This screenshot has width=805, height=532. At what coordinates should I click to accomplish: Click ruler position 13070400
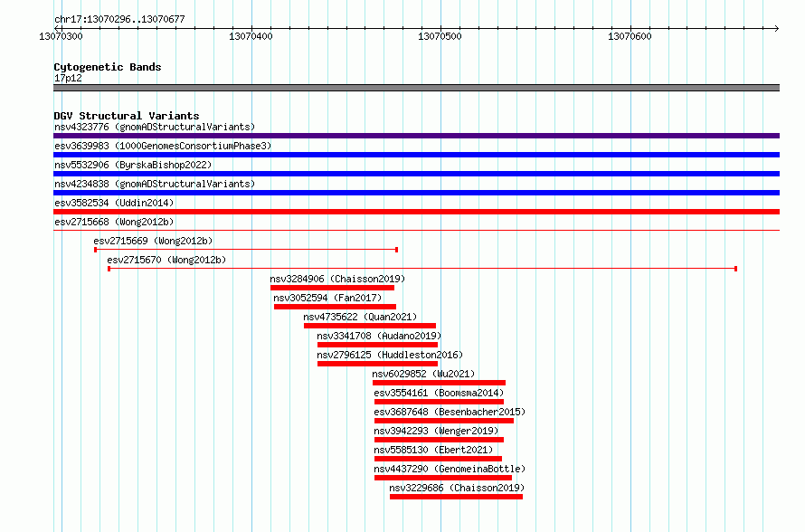click(251, 36)
